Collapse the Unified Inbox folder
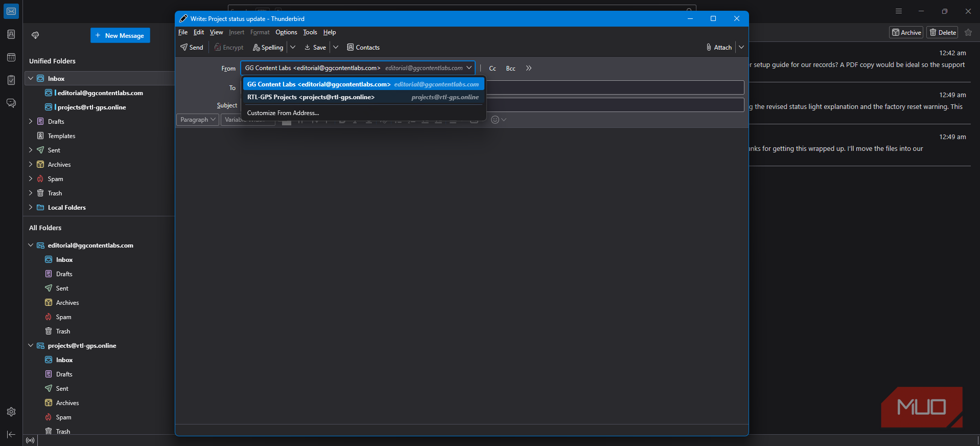980x446 pixels. [x=31, y=79]
